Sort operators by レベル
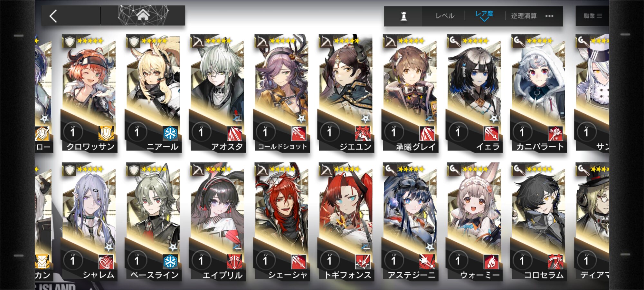 point(445,16)
